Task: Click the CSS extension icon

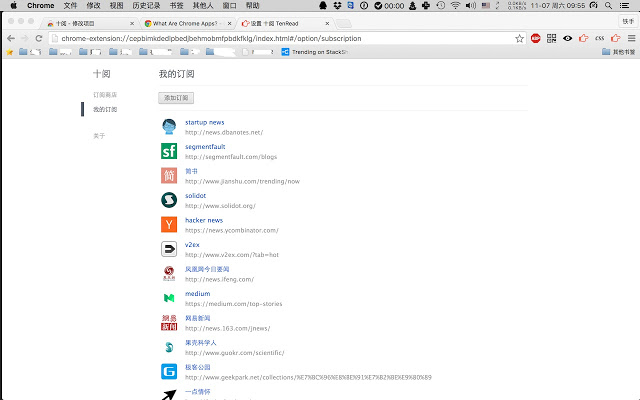Action: pos(599,38)
